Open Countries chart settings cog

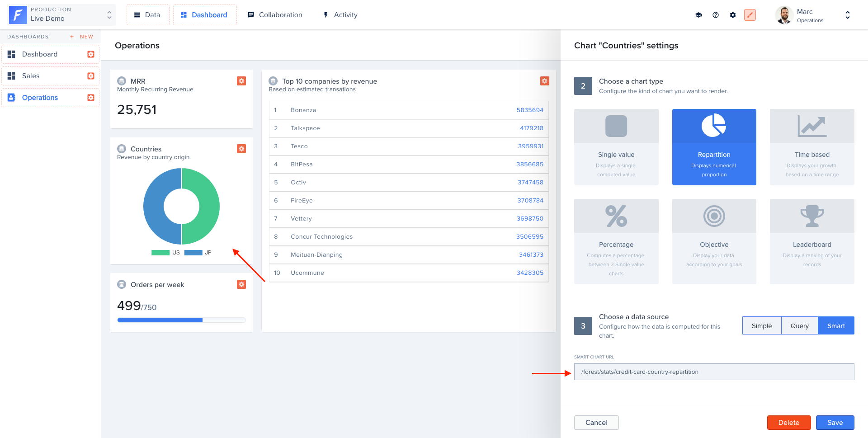click(x=241, y=149)
